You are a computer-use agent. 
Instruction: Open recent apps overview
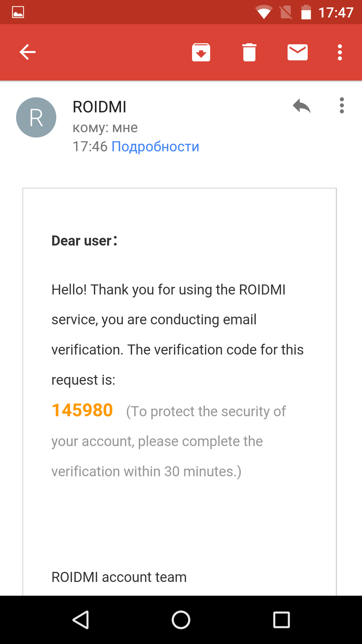[x=282, y=620]
